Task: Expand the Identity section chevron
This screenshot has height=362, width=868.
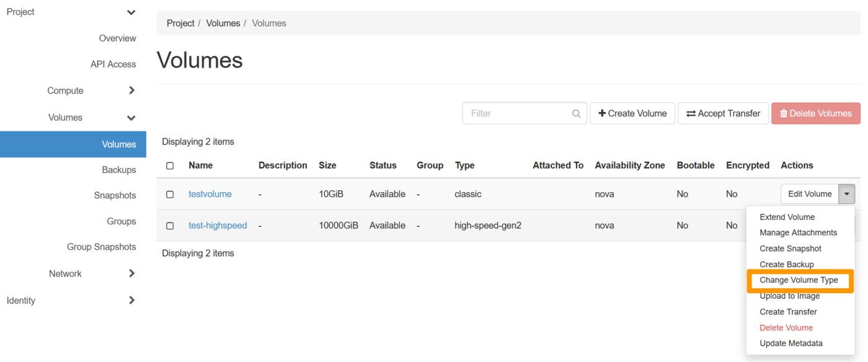Action: pyautogui.click(x=131, y=300)
